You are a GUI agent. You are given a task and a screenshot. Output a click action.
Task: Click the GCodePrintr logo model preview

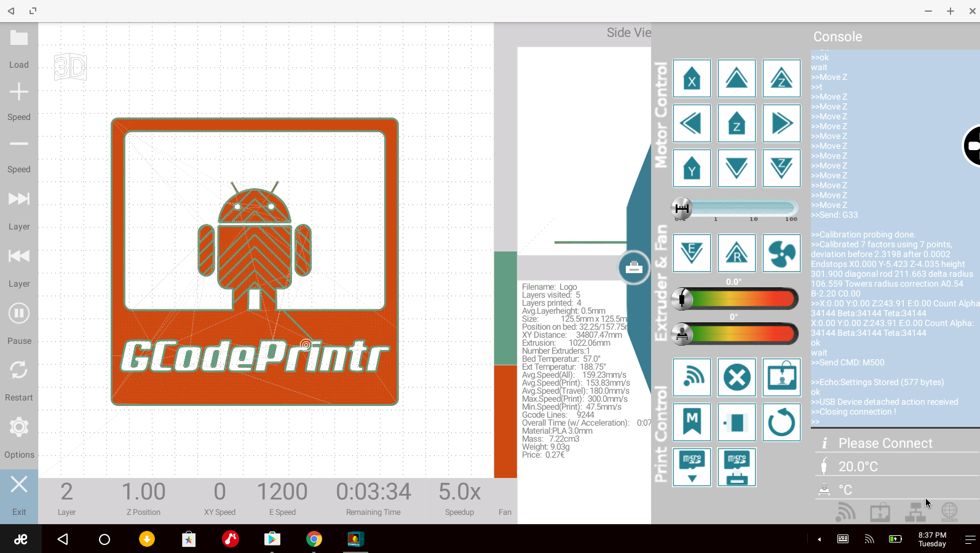click(x=255, y=261)
